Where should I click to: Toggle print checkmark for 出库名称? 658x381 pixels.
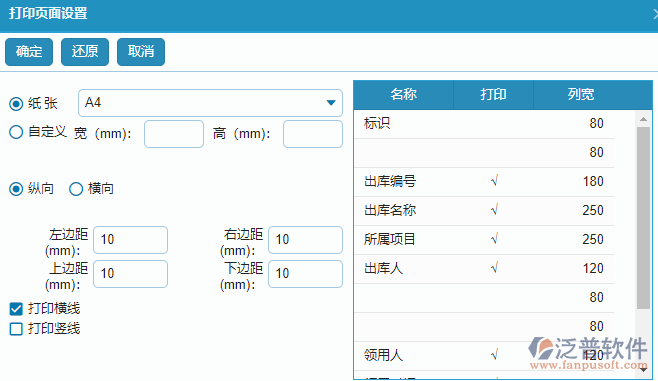(494, 211)
